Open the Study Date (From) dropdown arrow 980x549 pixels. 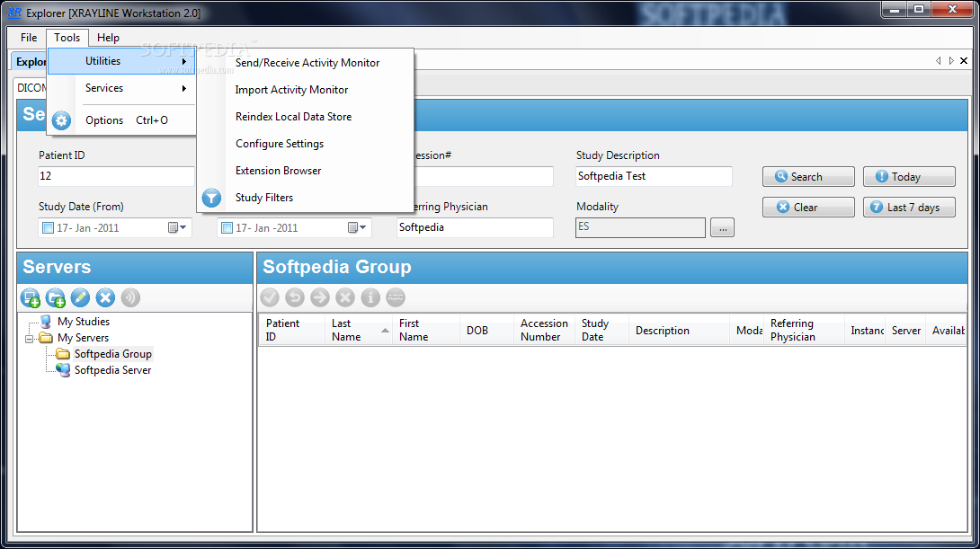point(183,228)
